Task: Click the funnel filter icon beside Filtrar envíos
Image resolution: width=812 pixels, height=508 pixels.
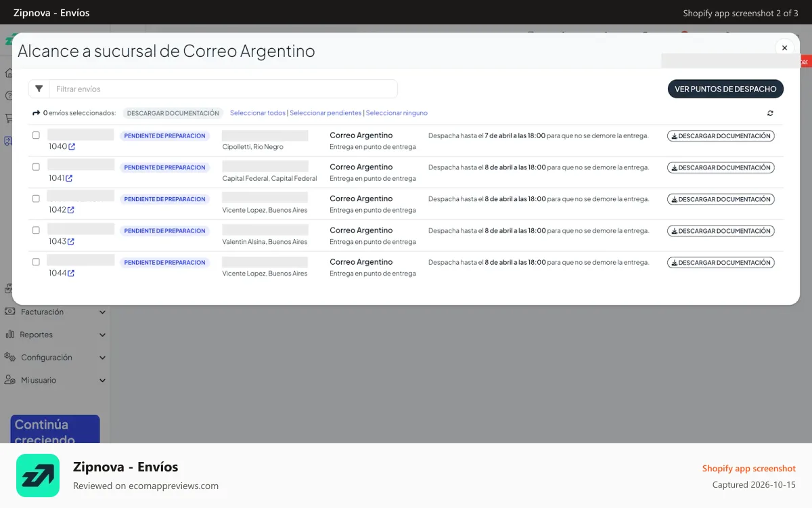Action: pos(39,89)
